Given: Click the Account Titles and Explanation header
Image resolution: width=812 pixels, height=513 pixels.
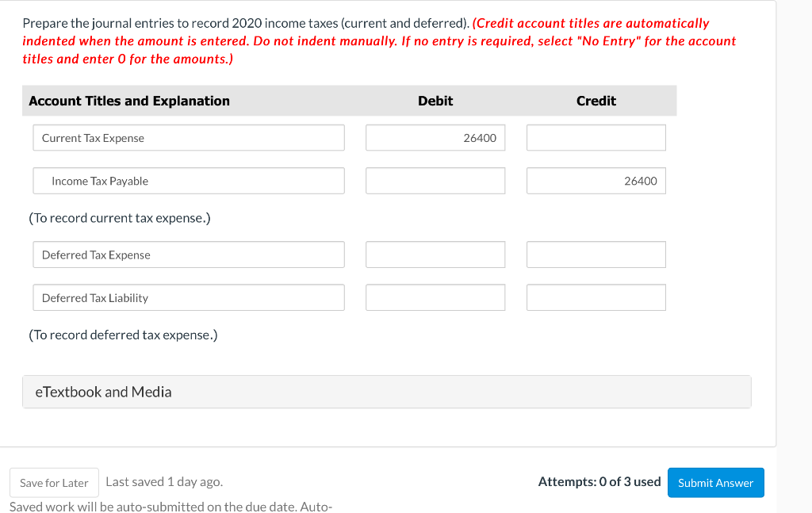Looking at the screenshot, I should tap(129, 101).
